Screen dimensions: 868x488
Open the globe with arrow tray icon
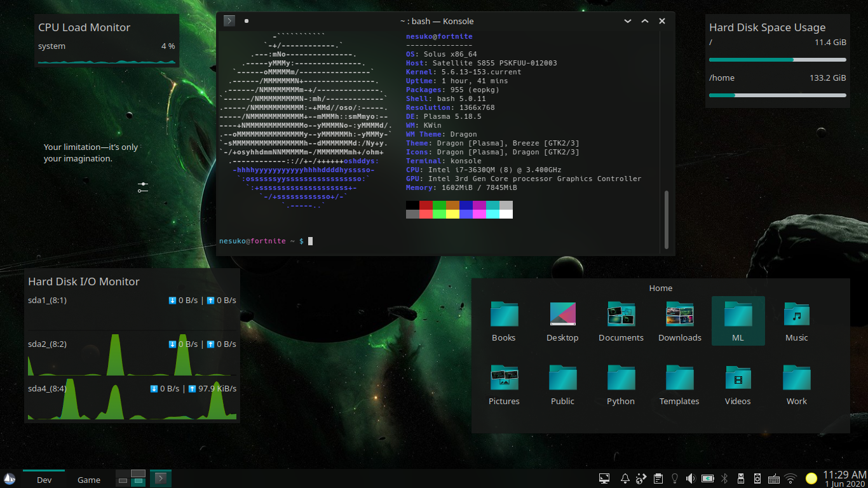[x=642, y=478]
